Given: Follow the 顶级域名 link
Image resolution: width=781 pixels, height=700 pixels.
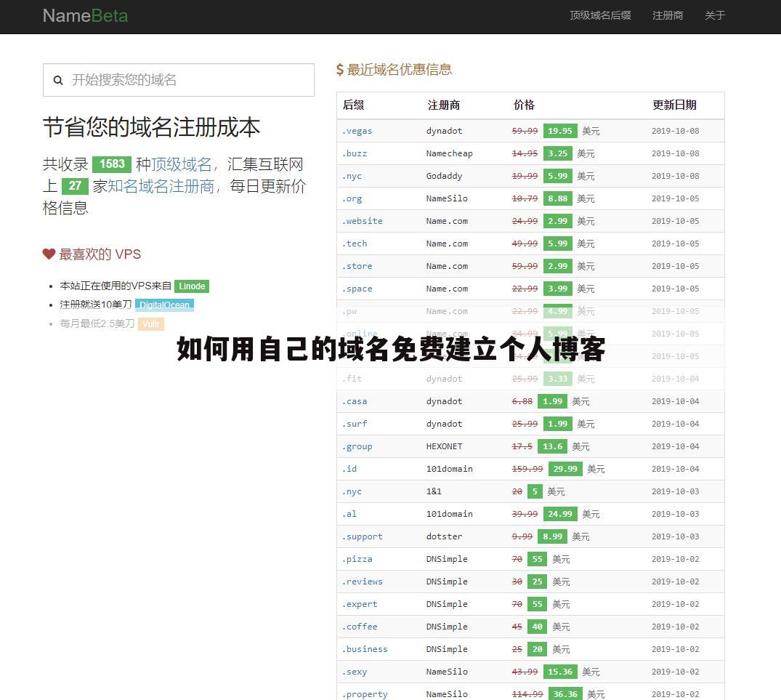Looking at the screenshot, I should click(x=182, y=164).
